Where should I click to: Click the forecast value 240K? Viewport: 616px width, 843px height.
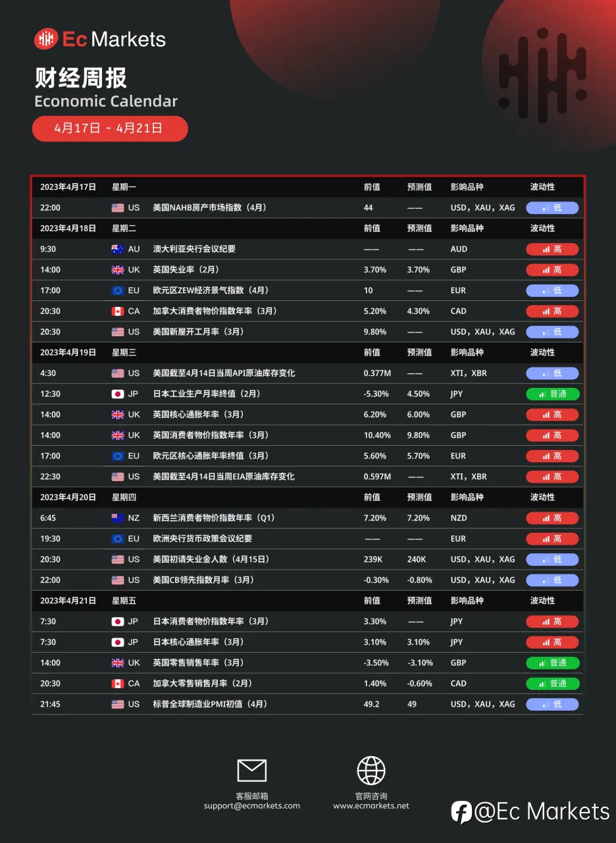(x=417, y=559)
